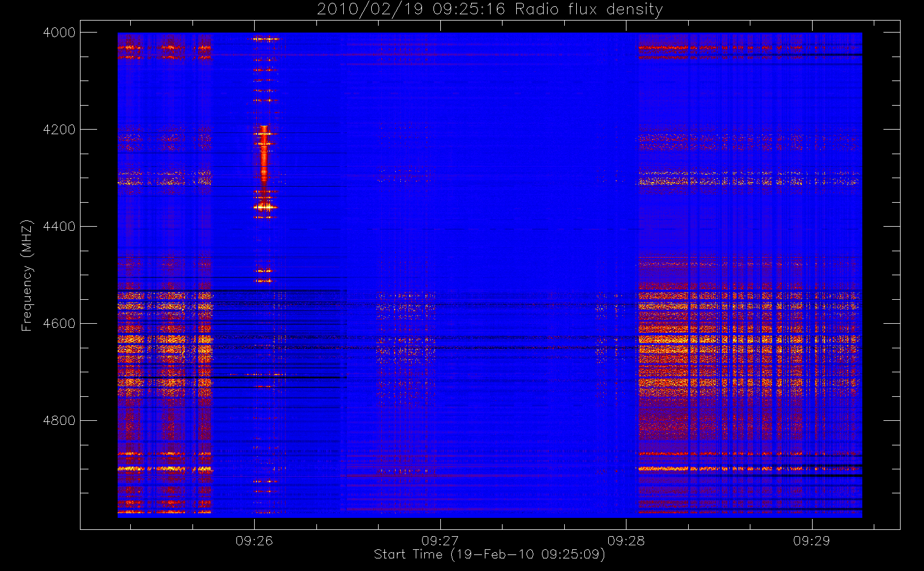Click the 'Start Time (19-Feb-10 09:25:09)' axis label
The width and height of the screenshot is (924, 571).
point(489,554)
